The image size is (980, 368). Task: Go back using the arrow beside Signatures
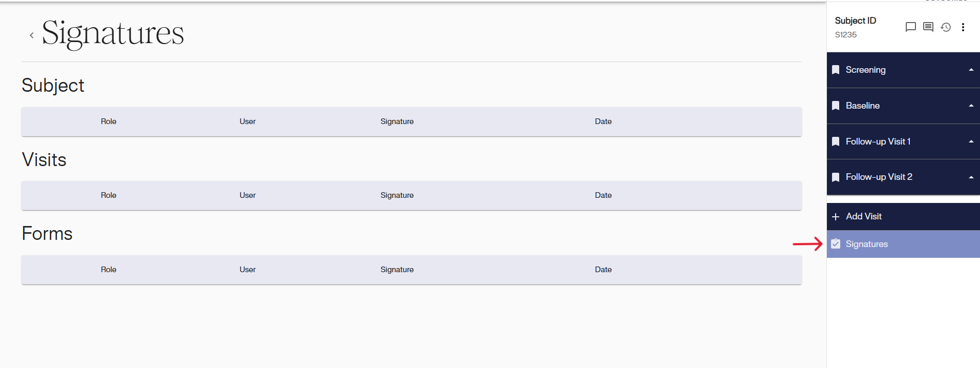click(32, 35)
